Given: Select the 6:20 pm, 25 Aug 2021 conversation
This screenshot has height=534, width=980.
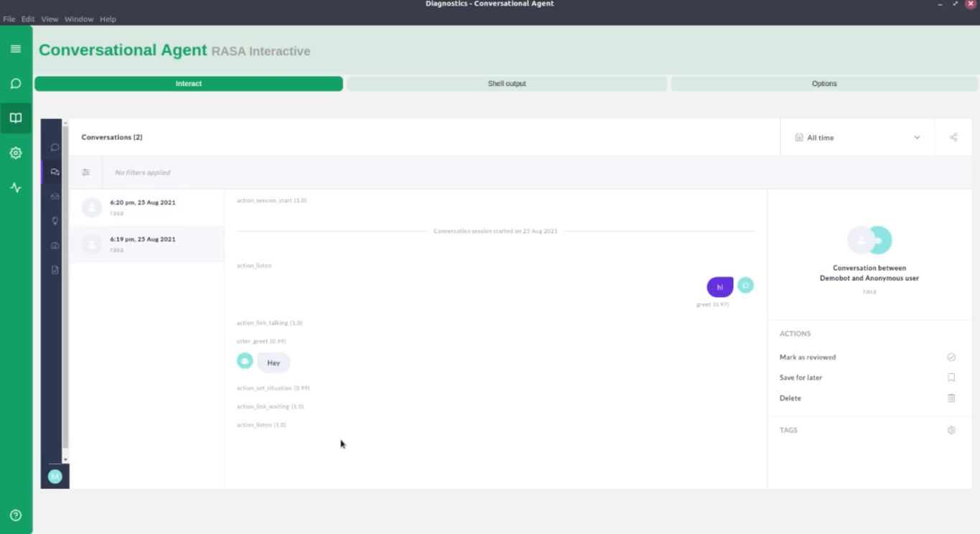Looking at the screenshot, I should [147, 207].
